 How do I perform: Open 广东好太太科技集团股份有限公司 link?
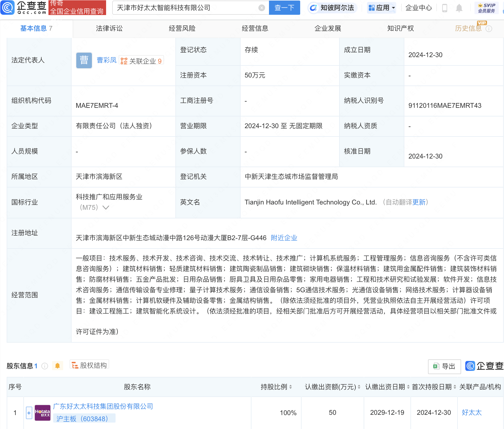pyautogui.click(x=103, y=406)
